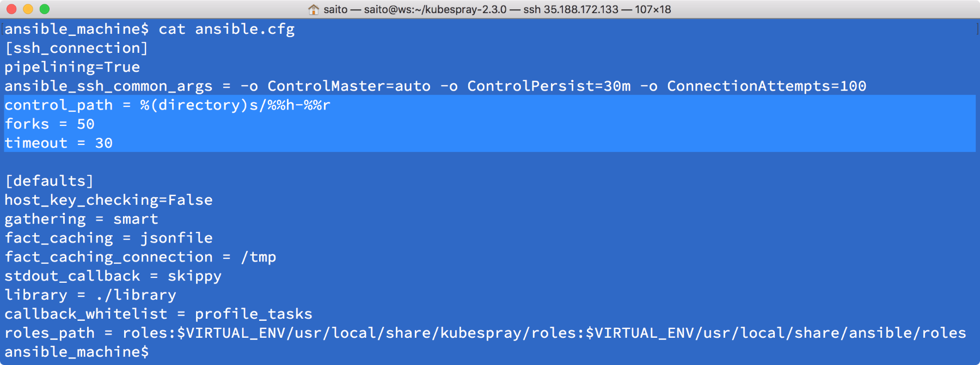Click the fact_caching = jsonfile line
980x365 pixels.
[x=108, y=238]
